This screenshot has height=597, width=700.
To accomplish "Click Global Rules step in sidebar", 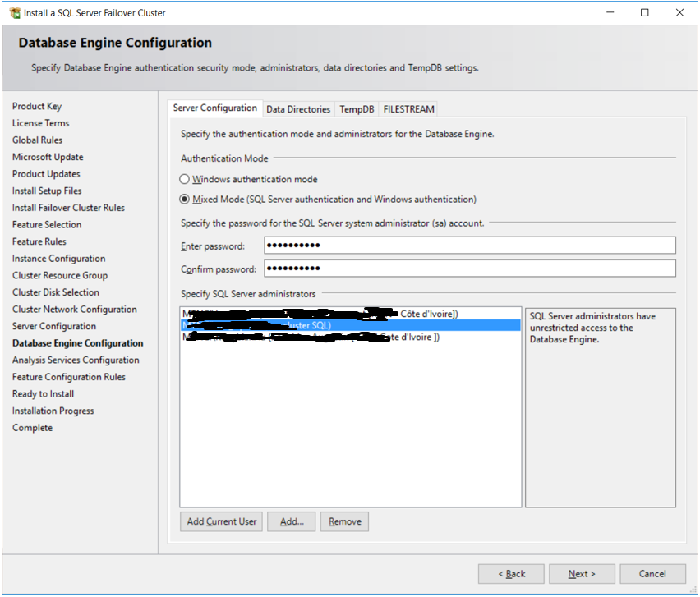I will coord(37,140).
